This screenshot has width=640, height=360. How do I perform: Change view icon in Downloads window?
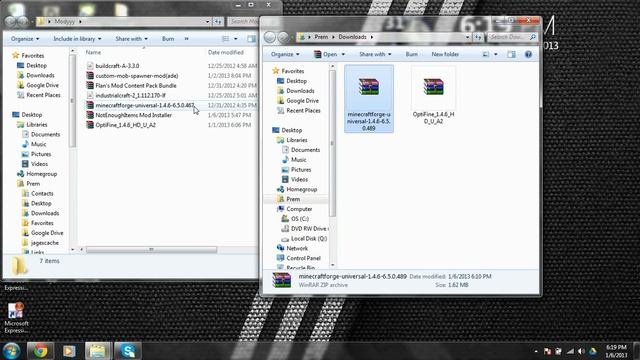pyautogui.click(x=486, y=54)
